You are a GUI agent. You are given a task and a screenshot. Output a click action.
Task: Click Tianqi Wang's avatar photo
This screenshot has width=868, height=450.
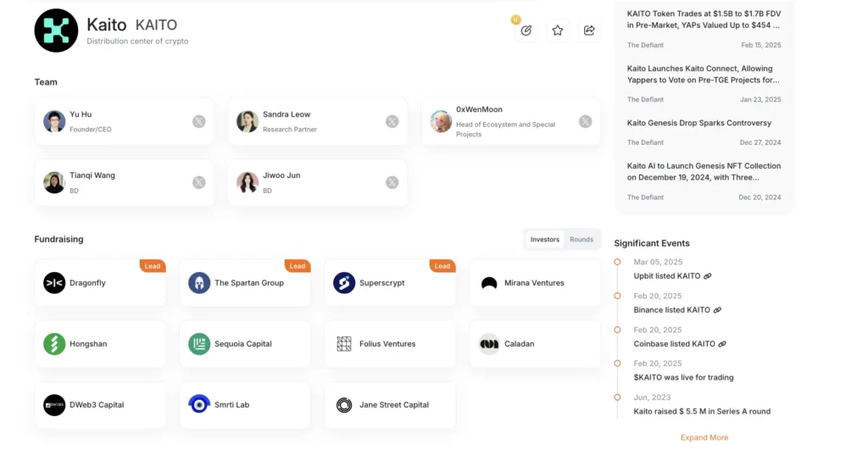pos(54,183)
